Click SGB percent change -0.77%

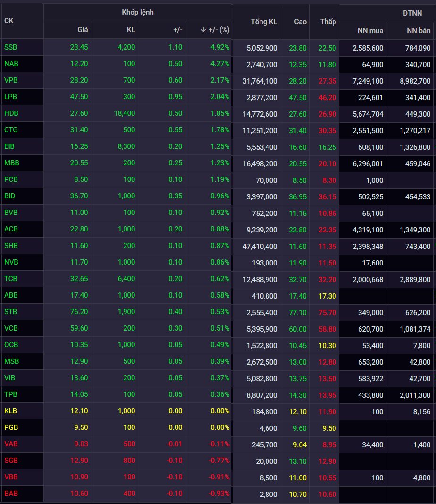pos(219,461)
